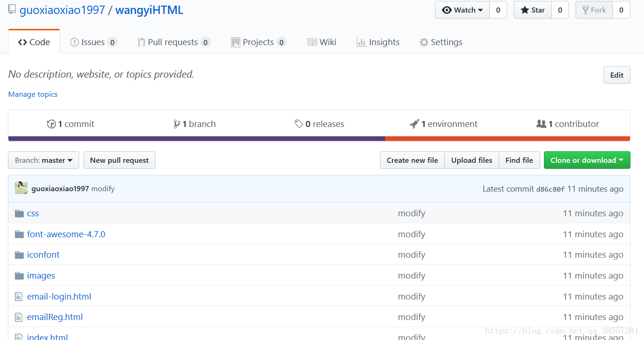Open the Projects tab

point(258,42)
